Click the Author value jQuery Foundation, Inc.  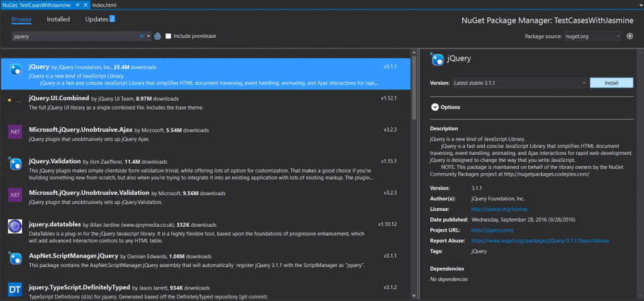[498, 198]
